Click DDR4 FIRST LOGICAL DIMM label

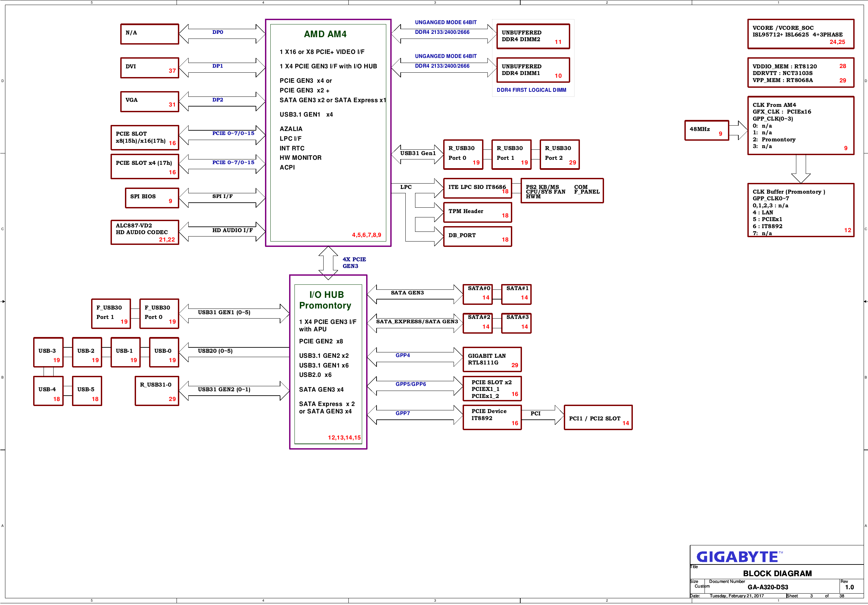tap(532, 90)
